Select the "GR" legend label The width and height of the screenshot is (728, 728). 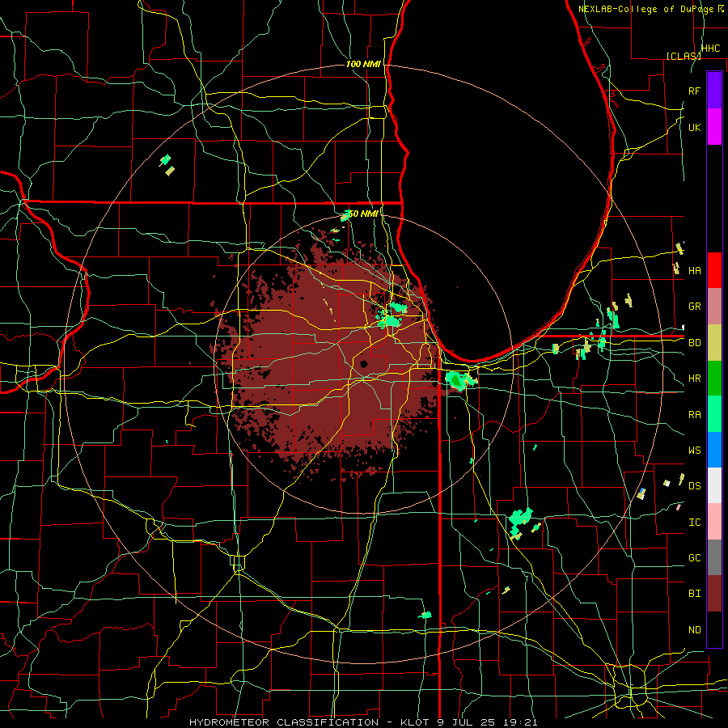(x=695, y=306)
